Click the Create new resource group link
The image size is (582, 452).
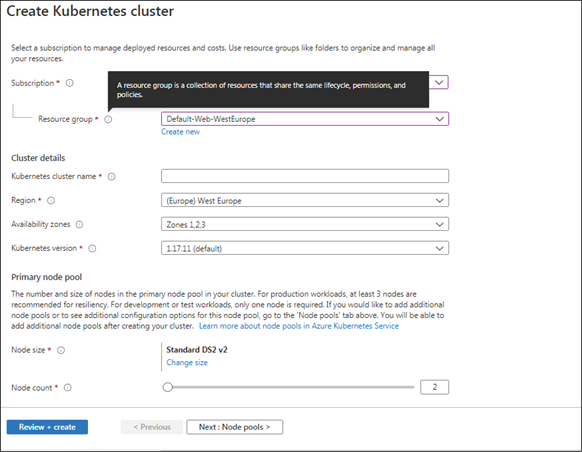click(180, 132)
